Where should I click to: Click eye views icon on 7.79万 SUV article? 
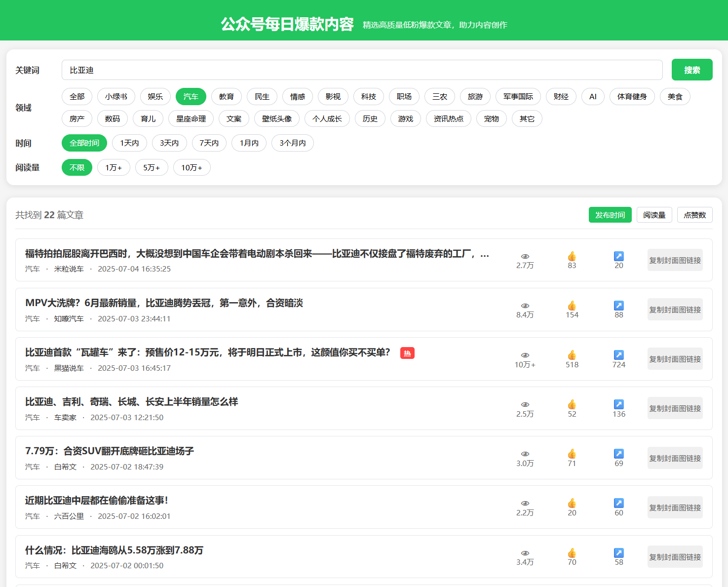525,454
